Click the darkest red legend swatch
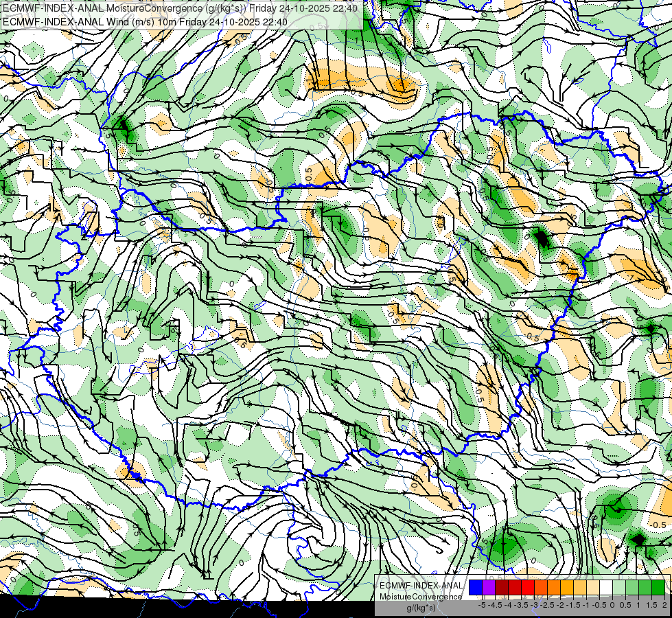672x618 pixels. click(x=502, y=588)
